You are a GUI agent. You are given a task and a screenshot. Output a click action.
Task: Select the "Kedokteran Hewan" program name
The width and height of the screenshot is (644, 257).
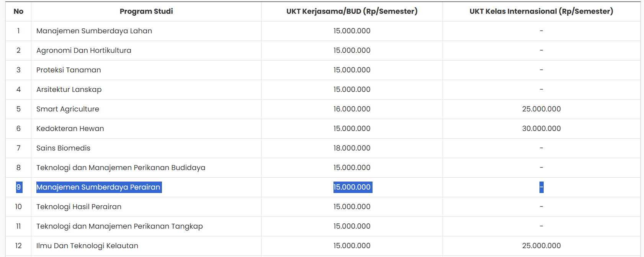(70, 129)
